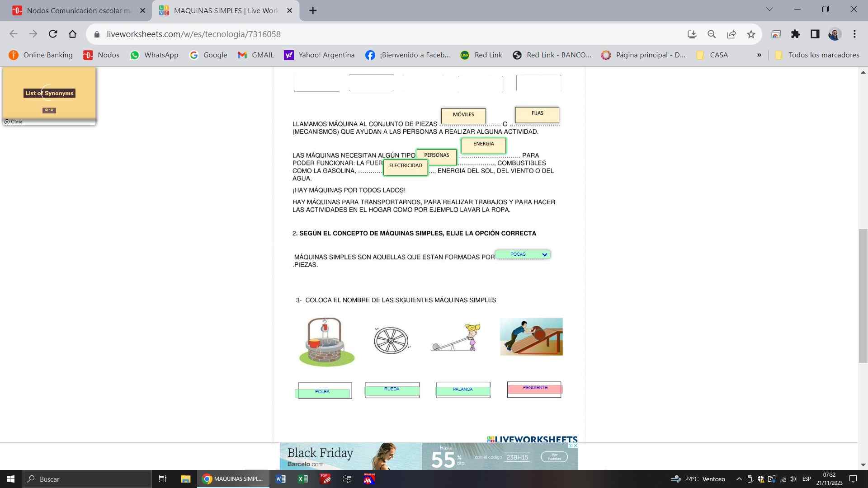Open the Extensions puzzle icon
868x488 pixels.
pyautogui.click(x=795, y=34)
